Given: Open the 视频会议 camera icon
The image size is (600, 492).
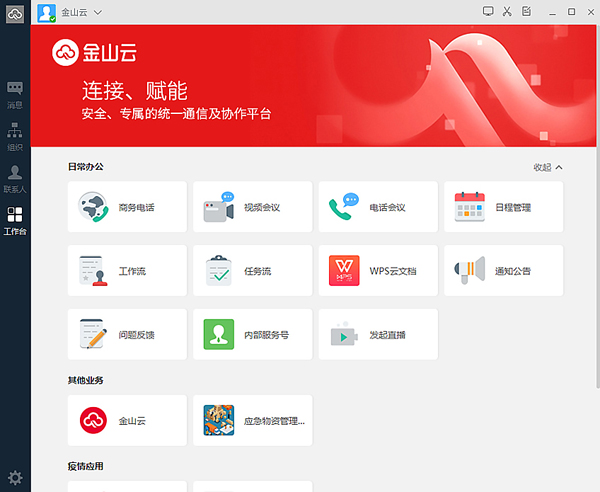Looking at the screenshot, I should [218, 207].
